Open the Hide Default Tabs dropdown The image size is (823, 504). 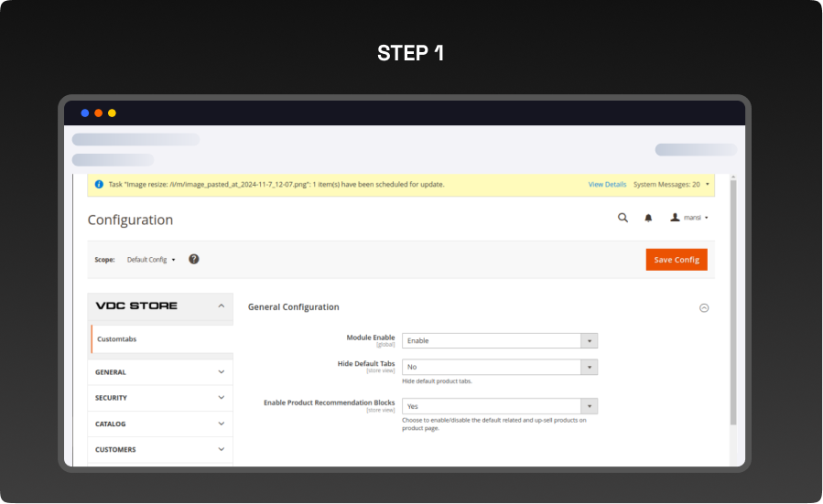click(x=499, y=367)
